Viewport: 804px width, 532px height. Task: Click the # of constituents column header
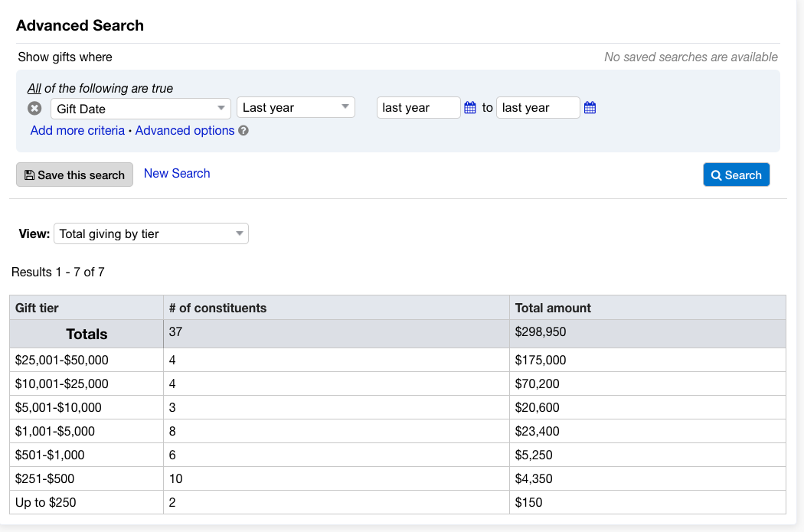(x=217, y=308)
